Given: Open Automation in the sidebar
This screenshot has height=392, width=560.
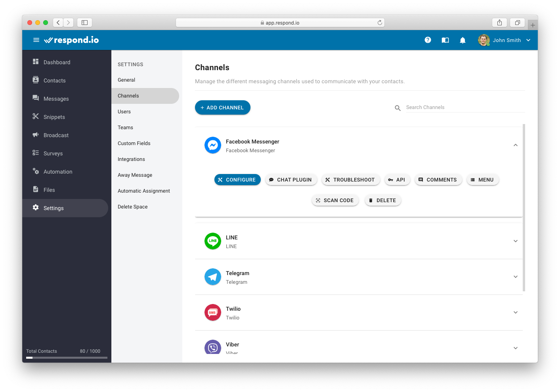Looking at the screenshot, I should 65,172.
